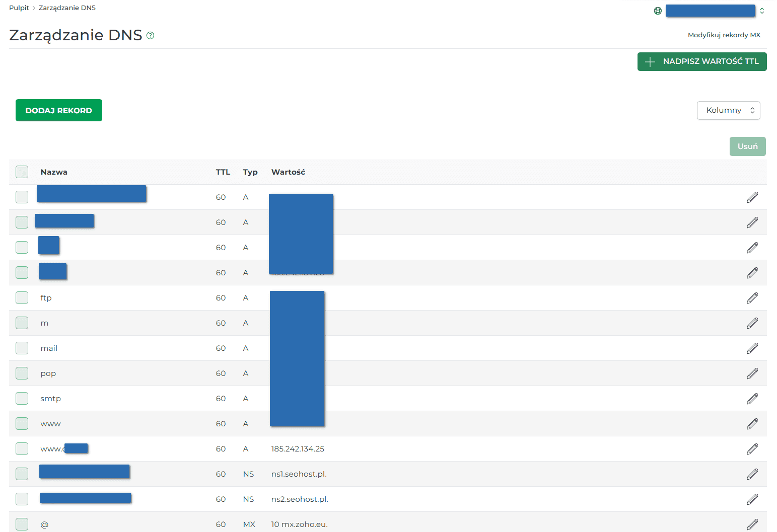This screenshot has height=532, width=777.
Task: Edit the ftp record with pencil icon
Action: (752, 298)
